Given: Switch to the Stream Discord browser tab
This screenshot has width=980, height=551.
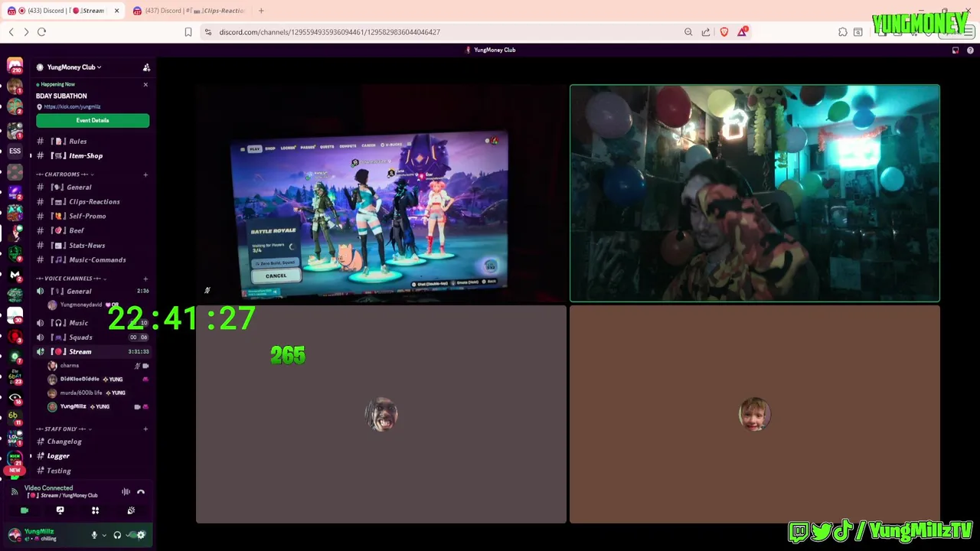Looking at the screenshot, I should (64, 11).
